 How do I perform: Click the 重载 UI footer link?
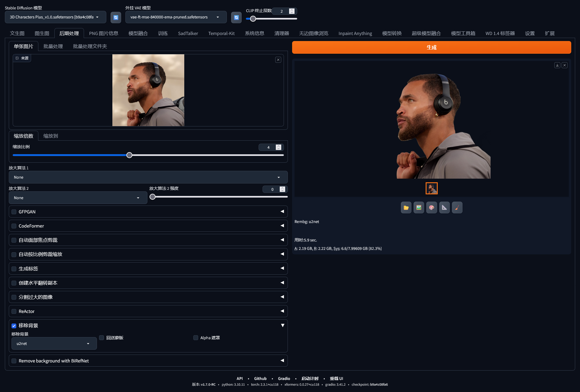tap(337, 378)
